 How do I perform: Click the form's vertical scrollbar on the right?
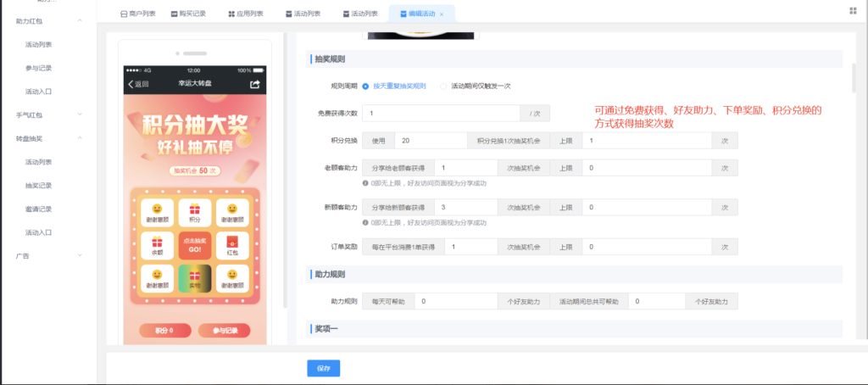(853, 81)
